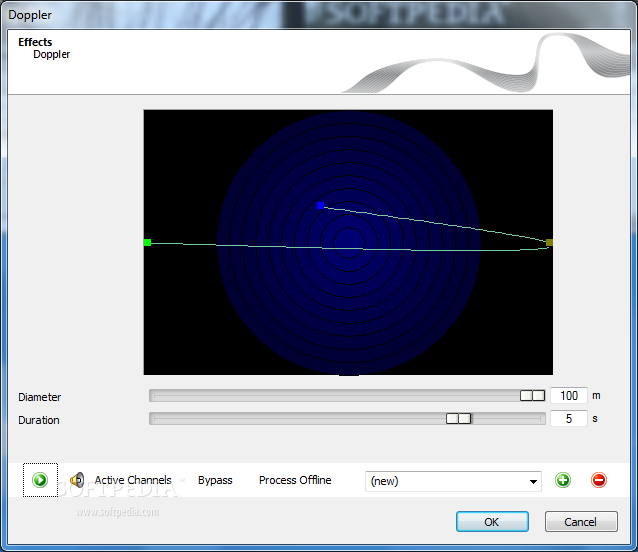Open the (new) preset dropdown
Viewport: 638px width, 552px height.
coord(453,481)
